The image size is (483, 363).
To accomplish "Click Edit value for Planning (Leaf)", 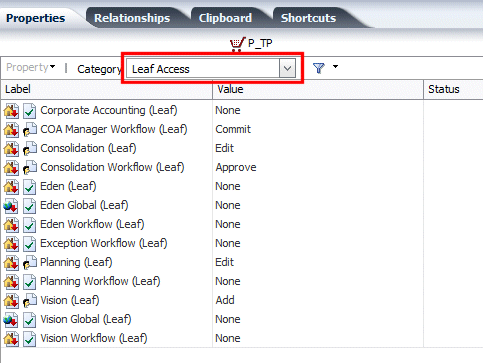I will click(x=225, y=262).
